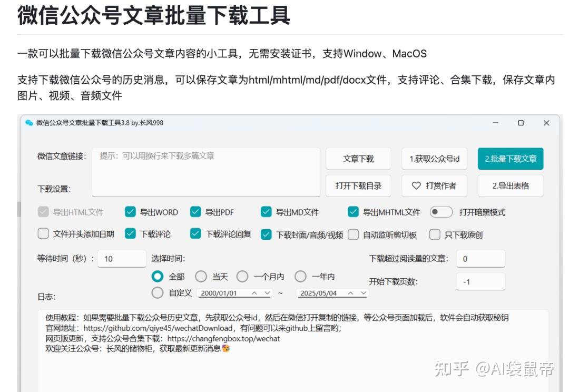The image size is (569, 392).
Task: Click the up arrow on the 2025/05/04 date
Action: pos(350,293)
